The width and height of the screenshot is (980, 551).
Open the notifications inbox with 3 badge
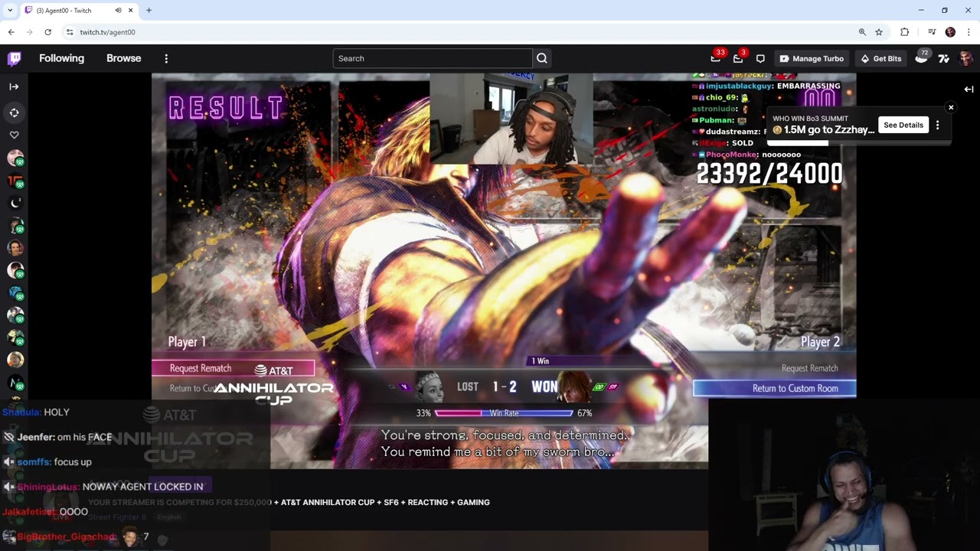pos(738,58)
